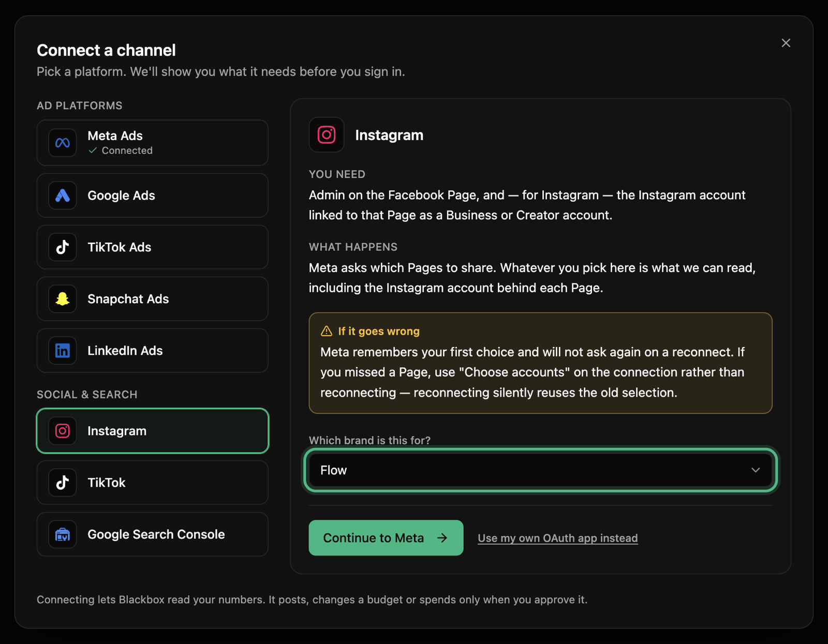
Task: Select the Google Ads platform
Action: 153,196
